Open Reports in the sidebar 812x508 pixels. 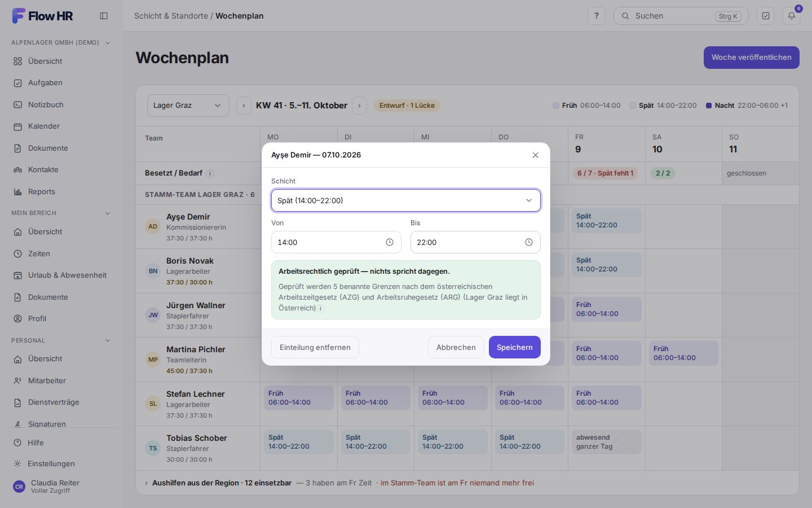click(61, 191)
